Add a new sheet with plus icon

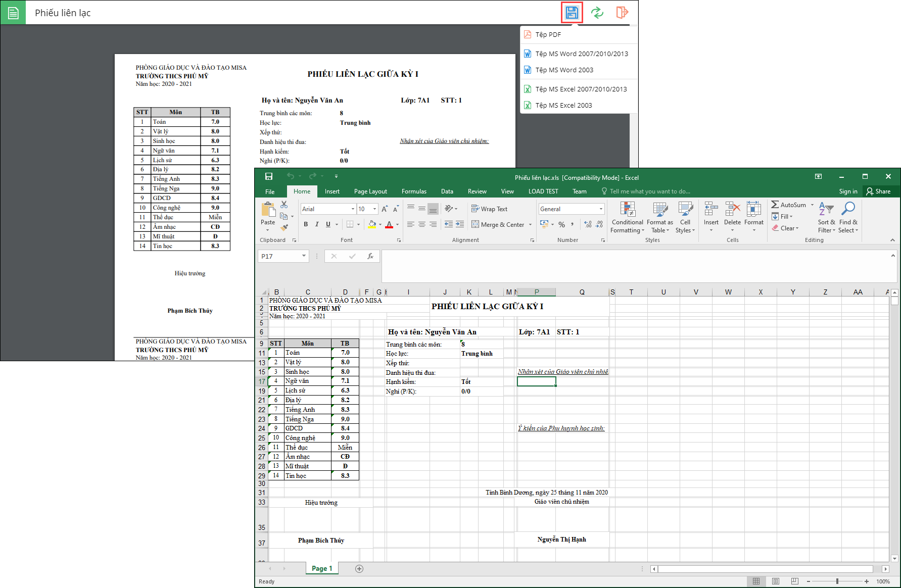point(359,569)
